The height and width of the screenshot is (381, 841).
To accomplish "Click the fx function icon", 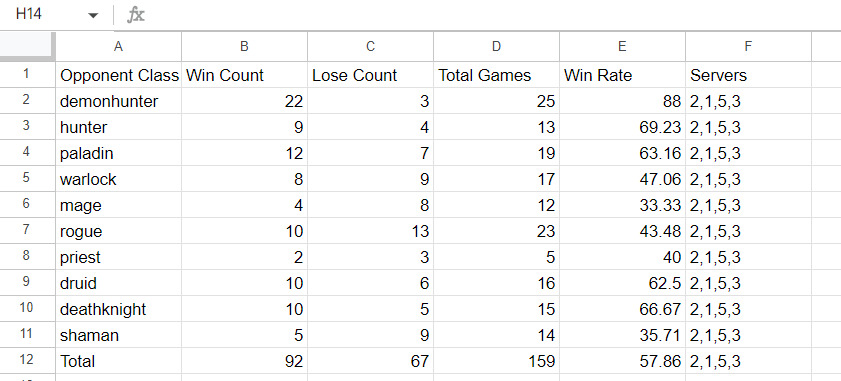I will tap(136, 14).
